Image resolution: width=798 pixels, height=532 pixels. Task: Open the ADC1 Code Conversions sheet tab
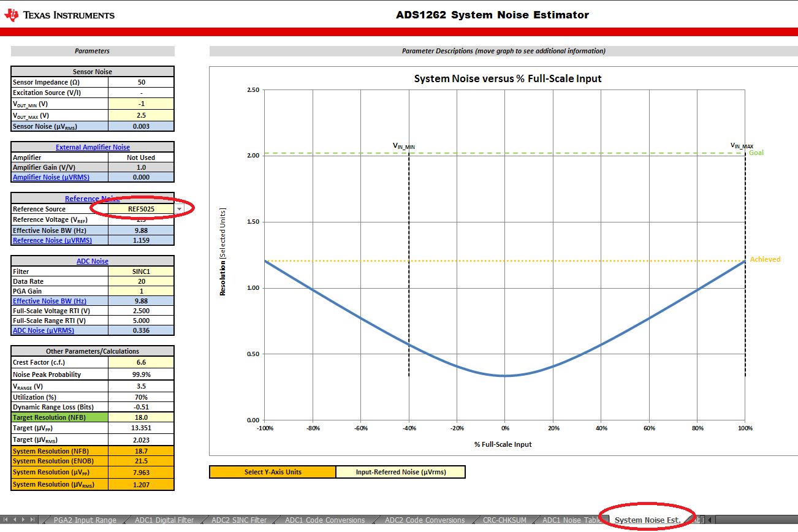(325, 520)
